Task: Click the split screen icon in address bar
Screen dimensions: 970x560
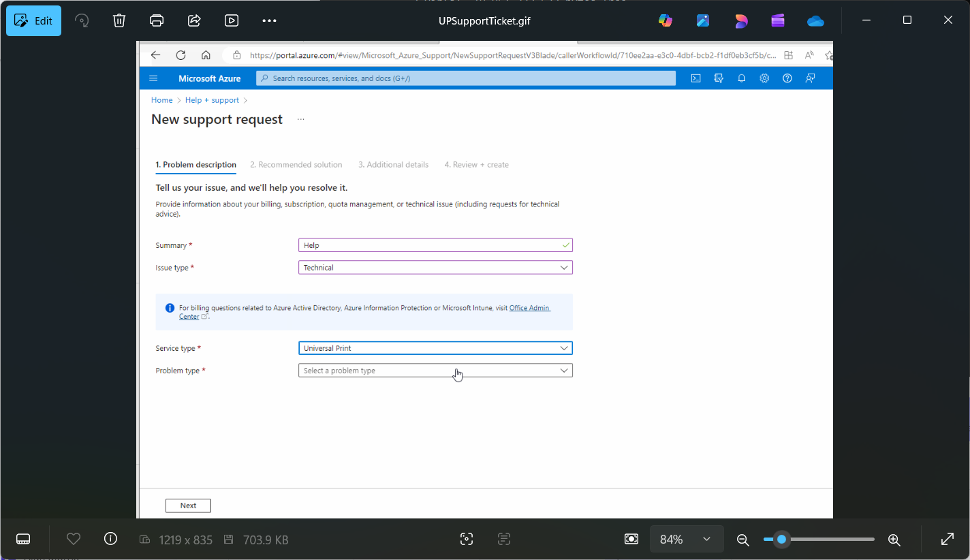Action: pyautogui.click(x=788, y=55)
